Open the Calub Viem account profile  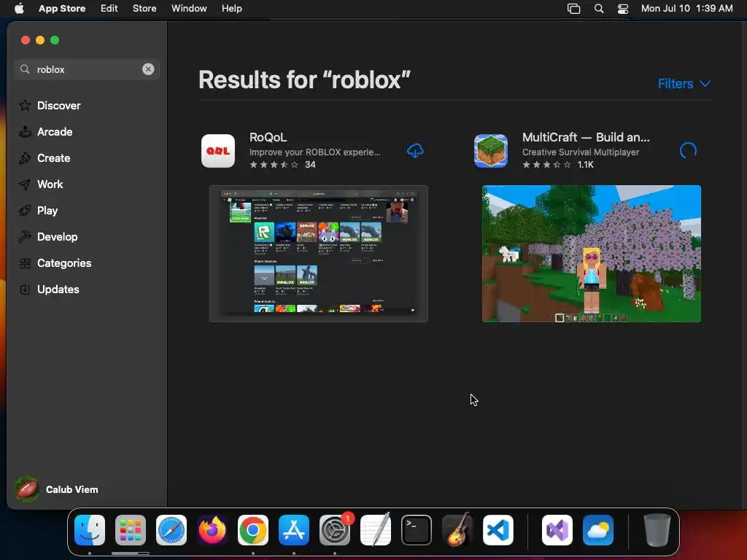coord(56,489)
